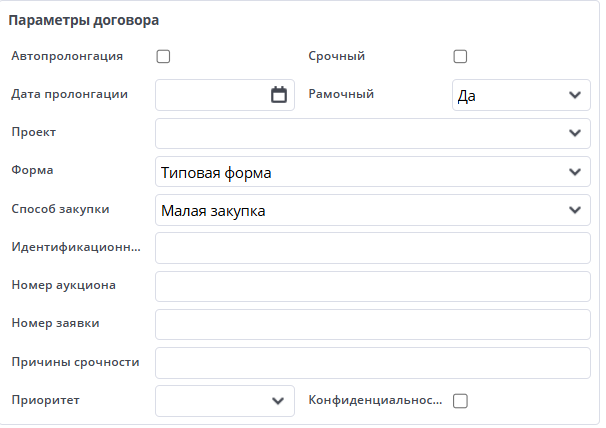Click into the Дата пролонгации date field

[x=210, y=95]
